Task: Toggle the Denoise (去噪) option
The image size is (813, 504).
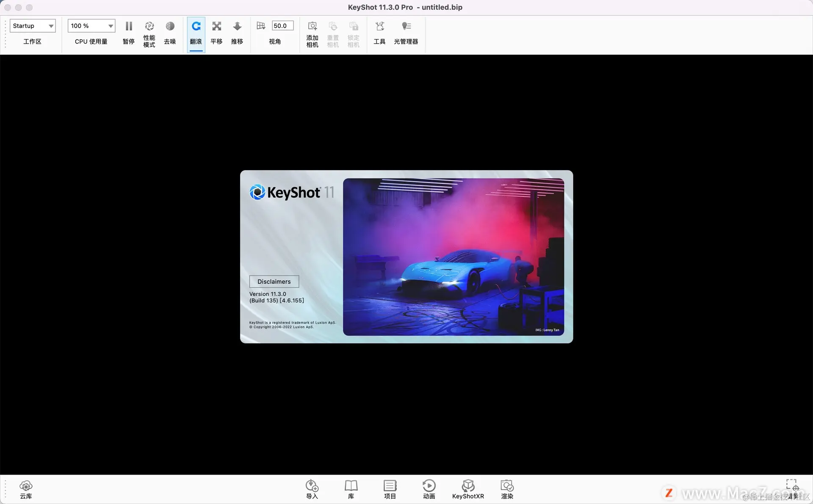Action: (170, 26)
